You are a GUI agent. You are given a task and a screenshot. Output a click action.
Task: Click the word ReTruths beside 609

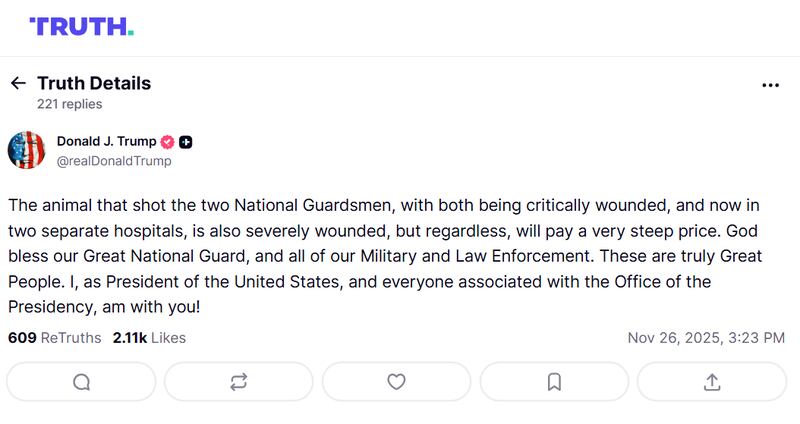71,338
